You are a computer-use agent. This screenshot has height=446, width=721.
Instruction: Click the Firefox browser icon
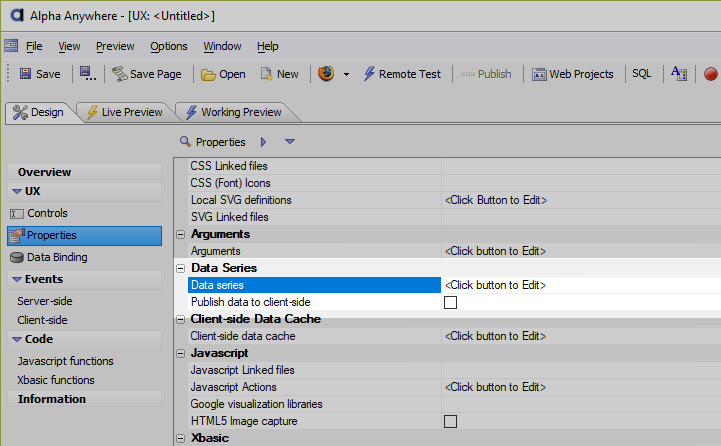[326, 74]
